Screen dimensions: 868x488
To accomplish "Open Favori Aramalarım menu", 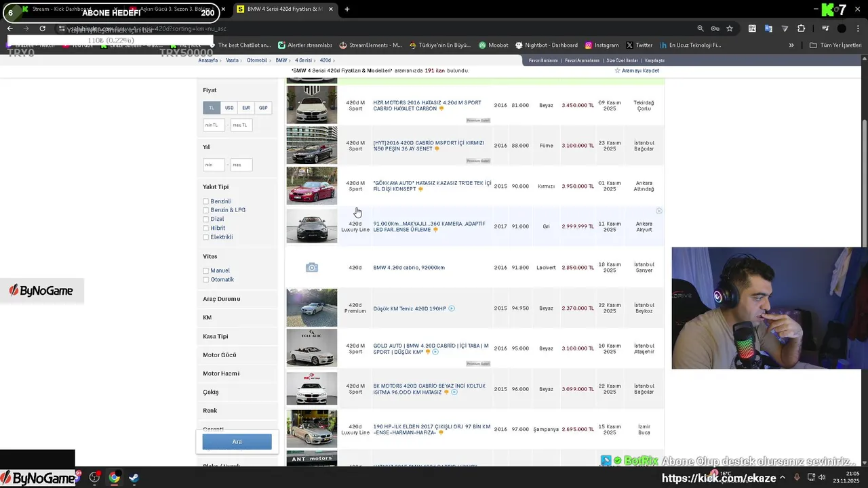I will click(583, 60).
